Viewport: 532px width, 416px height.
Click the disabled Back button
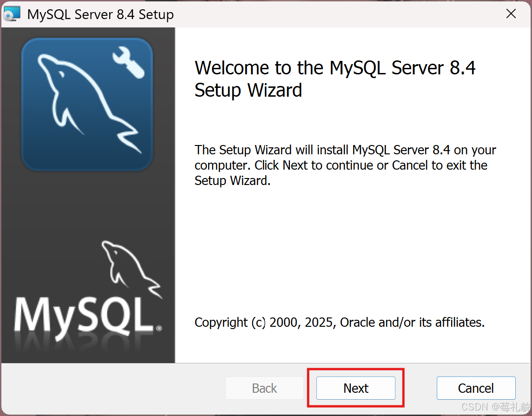point(264,388)
